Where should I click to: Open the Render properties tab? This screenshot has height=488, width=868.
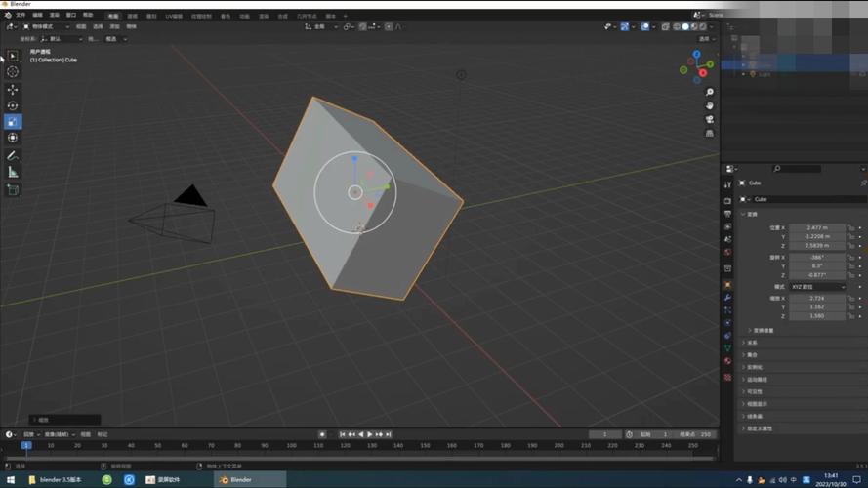click(x=727, y=201)
